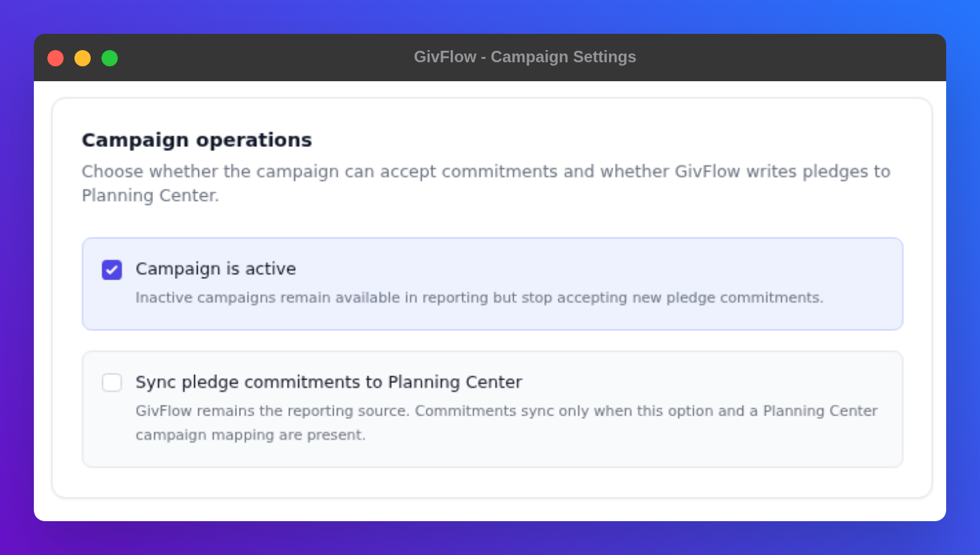This screenshot has height=555, width=980.
Task: Click the campaign mapping are present text line
Action: [x=250, y=435]
